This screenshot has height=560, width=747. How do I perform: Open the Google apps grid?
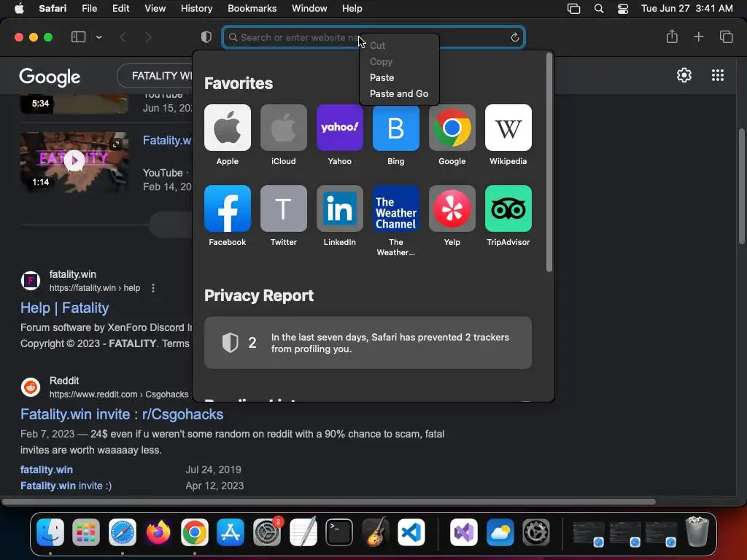[x=718, y=75]
